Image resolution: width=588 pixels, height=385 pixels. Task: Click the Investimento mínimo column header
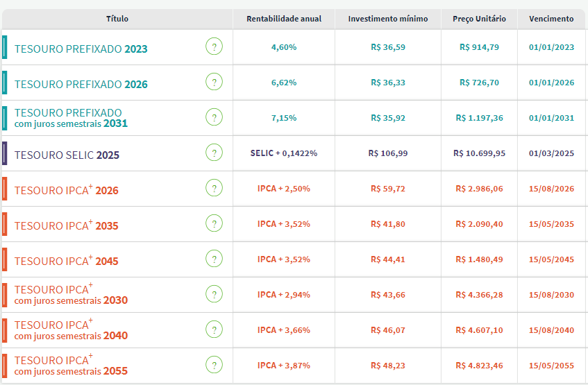(x=388, y=19)
